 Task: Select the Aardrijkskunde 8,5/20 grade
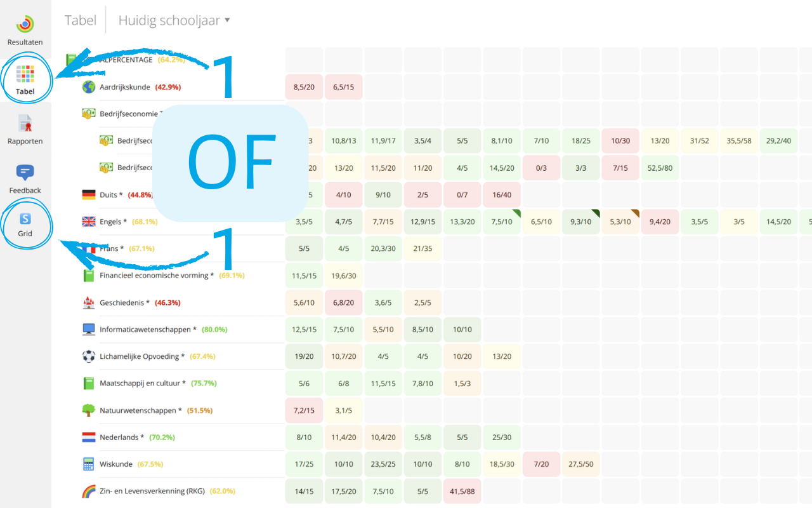tap(304, 87)
